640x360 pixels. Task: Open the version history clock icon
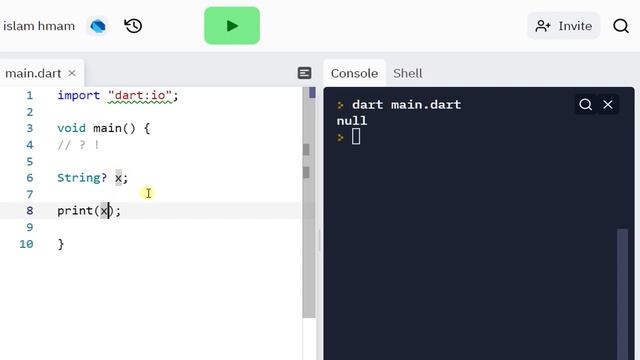coord(133,26)
